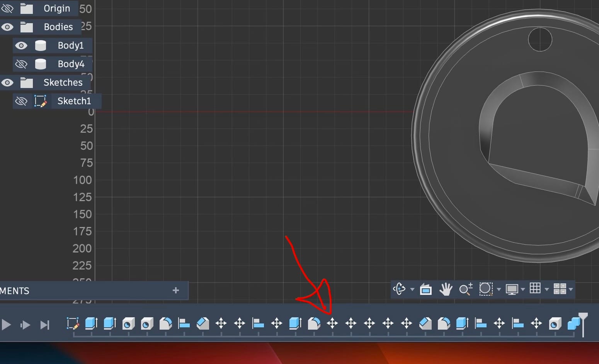This screenshot has width=599, height=364.
Task: Open the Display Settings monitor icon
Action: [512, 289]
